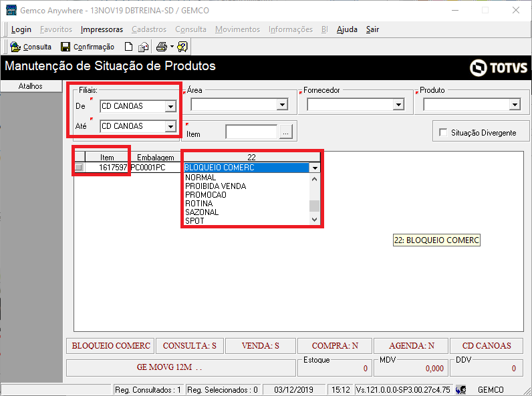Click Reg. Consultados status bar entry

coord(148,390)
